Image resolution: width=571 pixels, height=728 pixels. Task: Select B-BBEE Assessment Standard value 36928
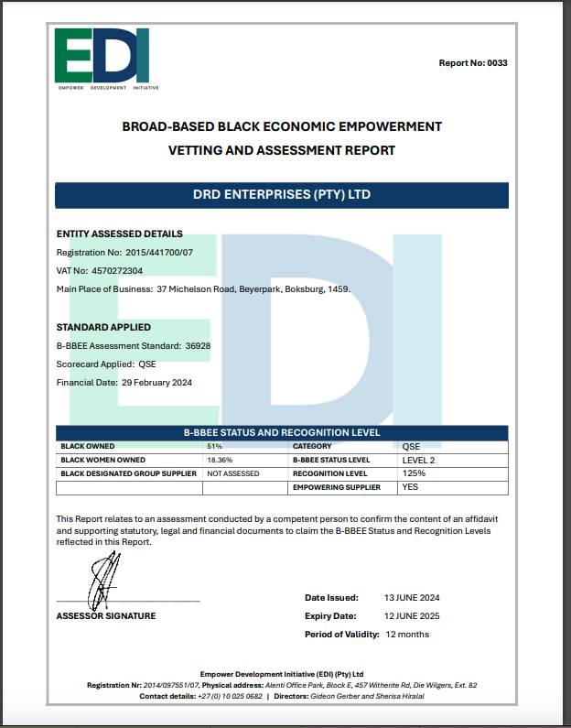[198, 346]
